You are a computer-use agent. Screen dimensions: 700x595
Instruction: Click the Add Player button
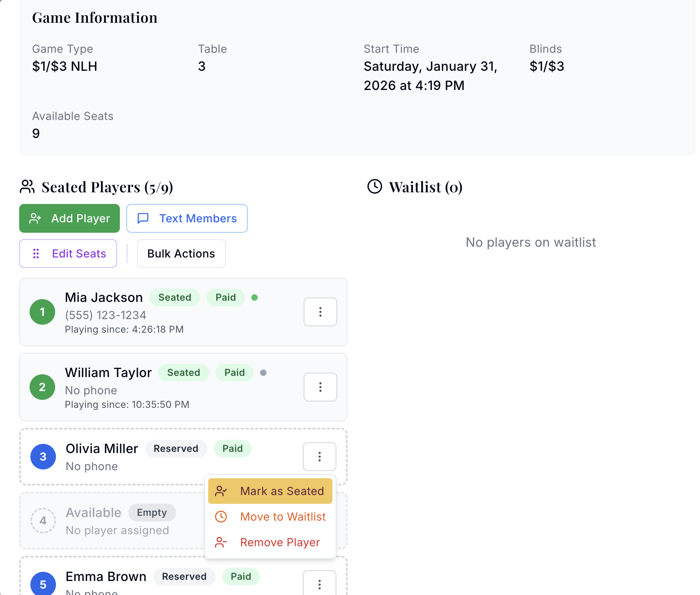[69, 218]
